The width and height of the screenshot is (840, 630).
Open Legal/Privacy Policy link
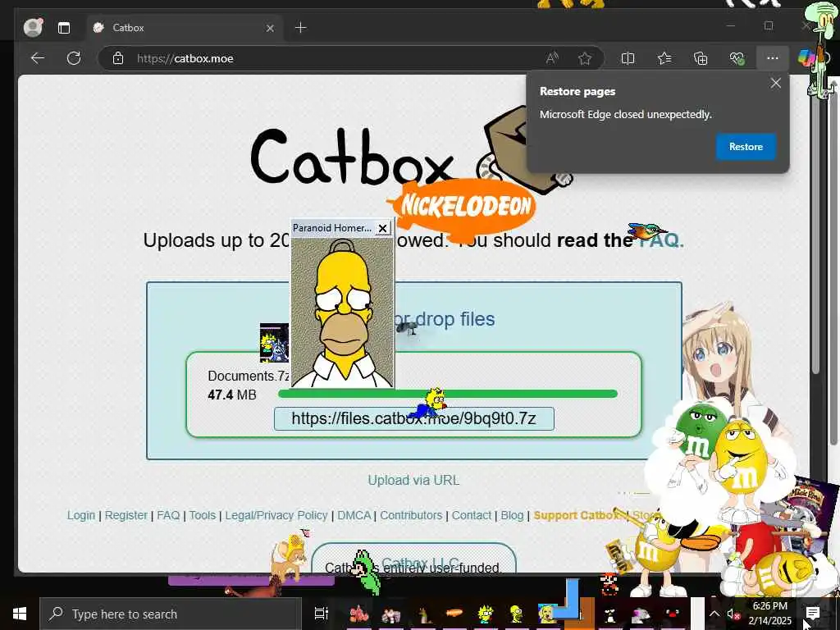pyautogui.click(x=276, y=515)
